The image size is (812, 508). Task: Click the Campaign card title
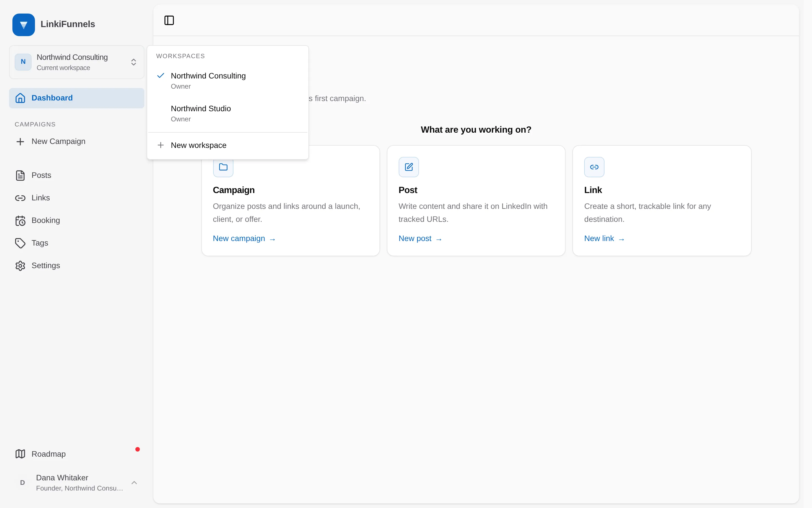click(x=233, y=190)
